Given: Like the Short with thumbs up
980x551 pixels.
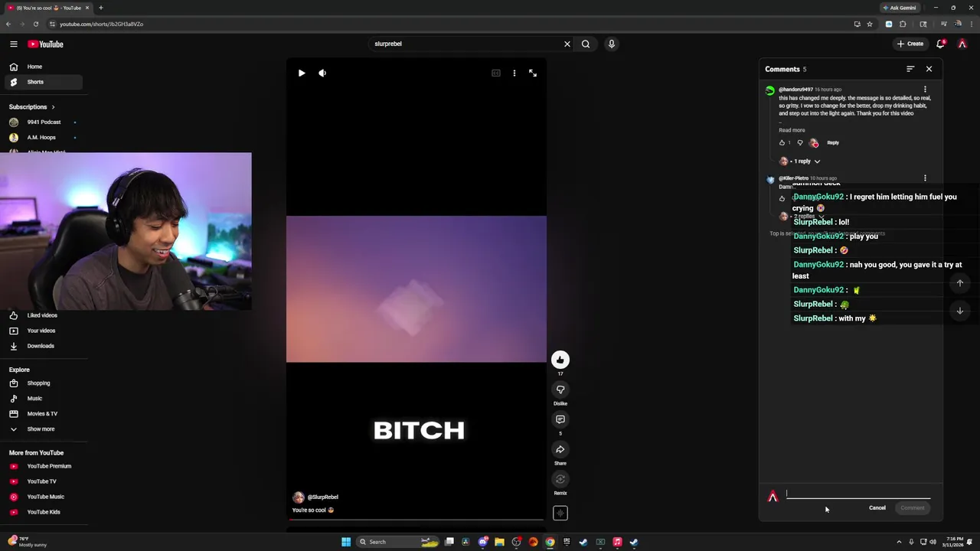Looking at the screenshot, I should coord(560,360).
